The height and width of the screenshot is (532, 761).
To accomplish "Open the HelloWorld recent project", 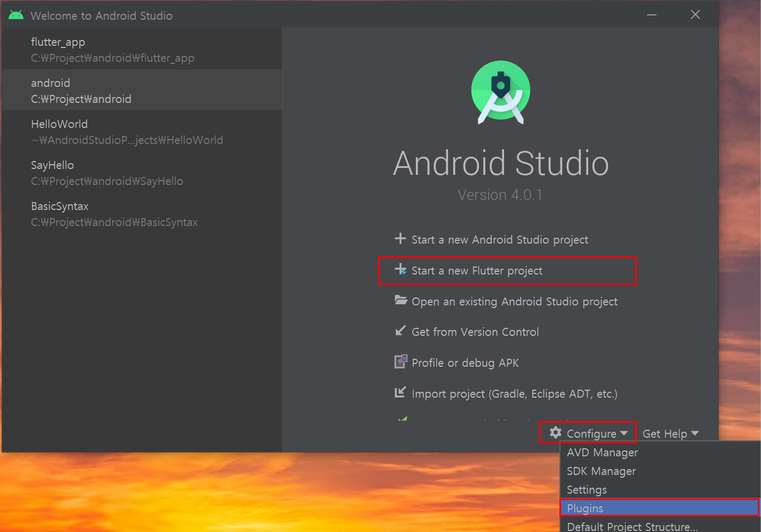I will [142, 131].
